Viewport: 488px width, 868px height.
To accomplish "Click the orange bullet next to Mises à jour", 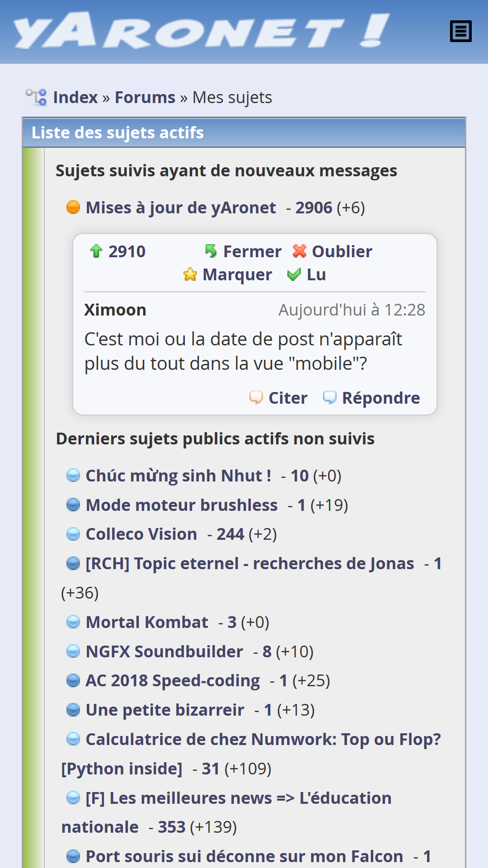I will 73,208.
